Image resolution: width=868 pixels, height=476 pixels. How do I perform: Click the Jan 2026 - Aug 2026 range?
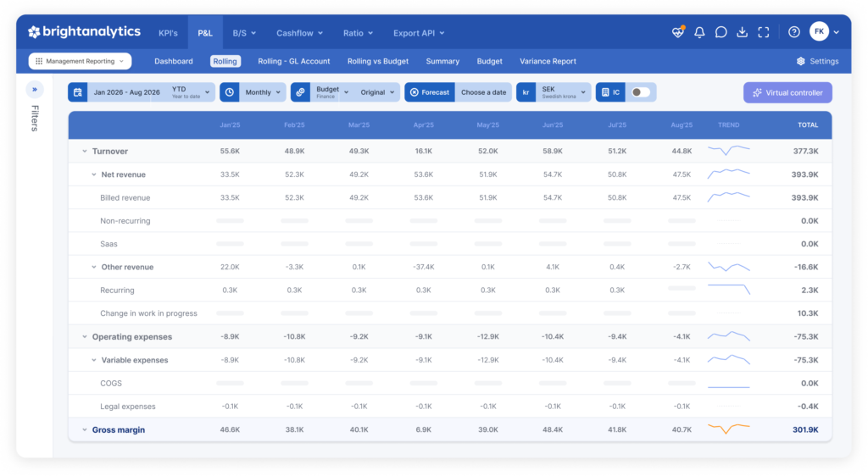click(x=127, y=92)
